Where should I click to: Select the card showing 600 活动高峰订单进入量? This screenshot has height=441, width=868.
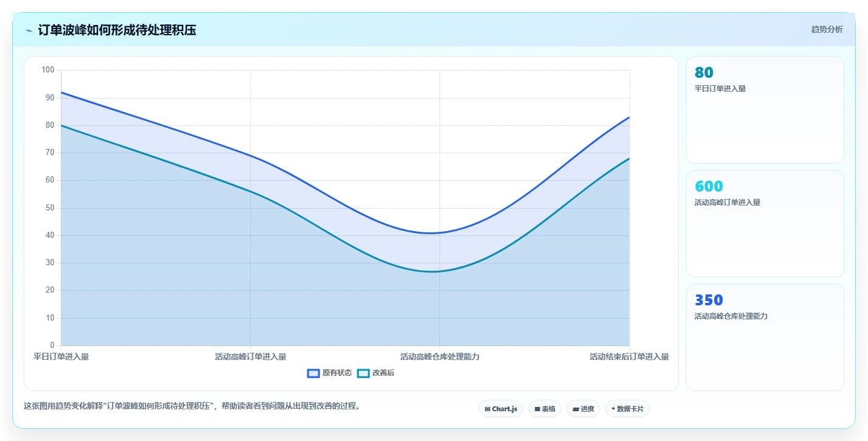(765, 223)
